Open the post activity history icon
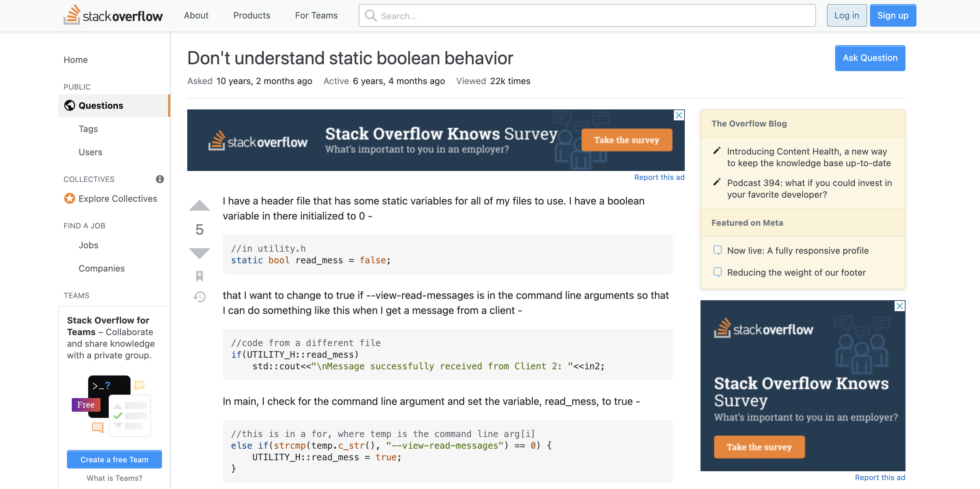The image size is (980, 489). click(x=199, y=296)
